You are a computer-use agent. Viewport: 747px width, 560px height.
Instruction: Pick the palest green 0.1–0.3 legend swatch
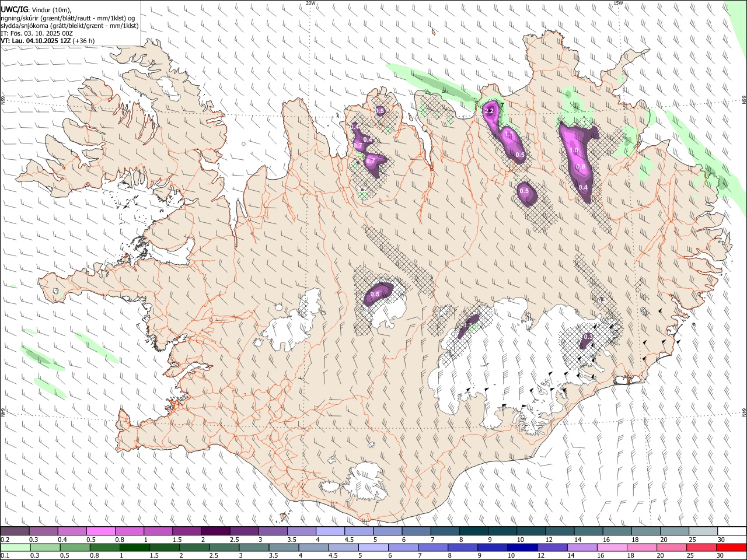coord(15,547)
